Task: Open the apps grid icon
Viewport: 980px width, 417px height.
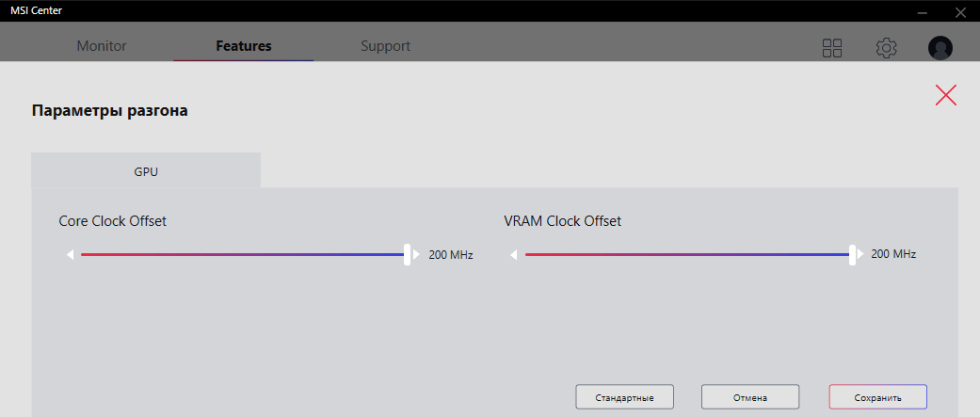Action: click(x=832, y=48)
